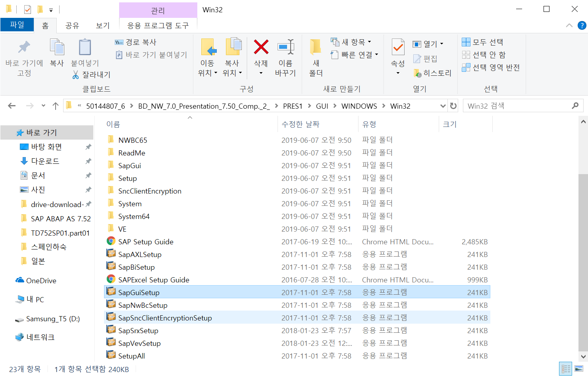The height and width of the screenshot is (376, 588).
Task: Click GUI in the address breadcrumb
Action: coord(322,106)
